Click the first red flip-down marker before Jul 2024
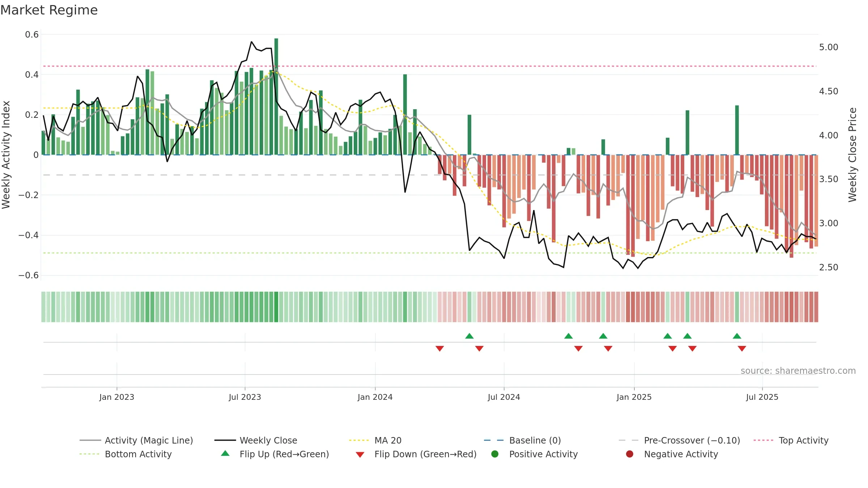The height and width of the screenshot is (488, 868). click(440, 348)
